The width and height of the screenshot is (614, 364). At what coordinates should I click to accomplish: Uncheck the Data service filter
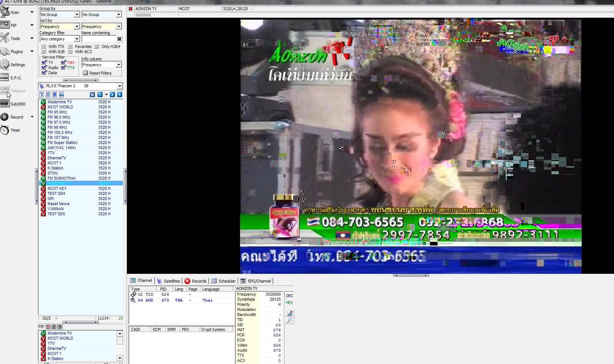point(44,73)
